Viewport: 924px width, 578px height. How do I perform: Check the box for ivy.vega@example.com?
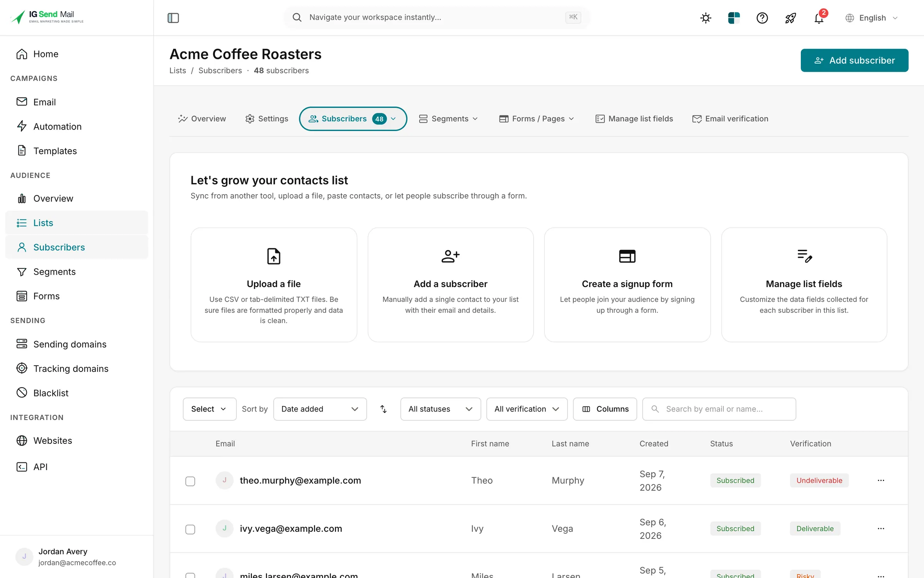pyautogui.click(x=190, y=529)
